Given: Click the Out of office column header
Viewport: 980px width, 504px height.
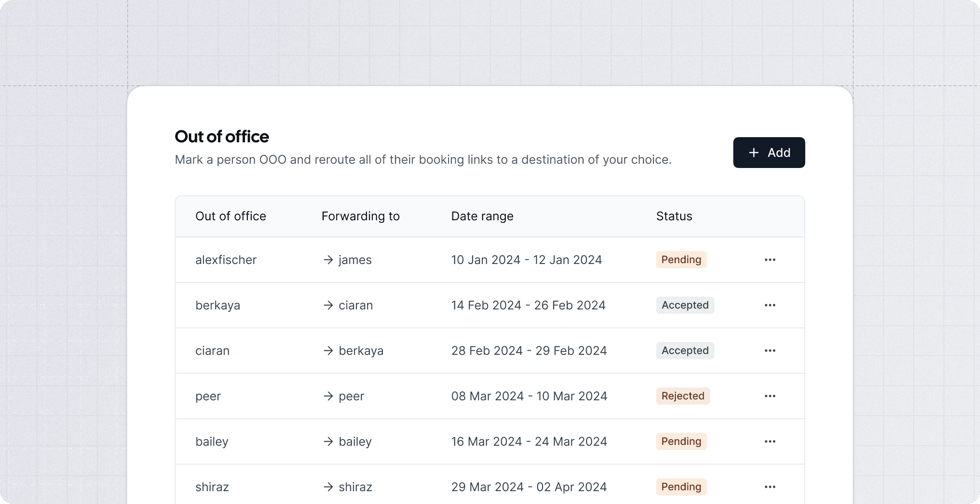Looking at the screenshot, I should (x=230, y=216).
